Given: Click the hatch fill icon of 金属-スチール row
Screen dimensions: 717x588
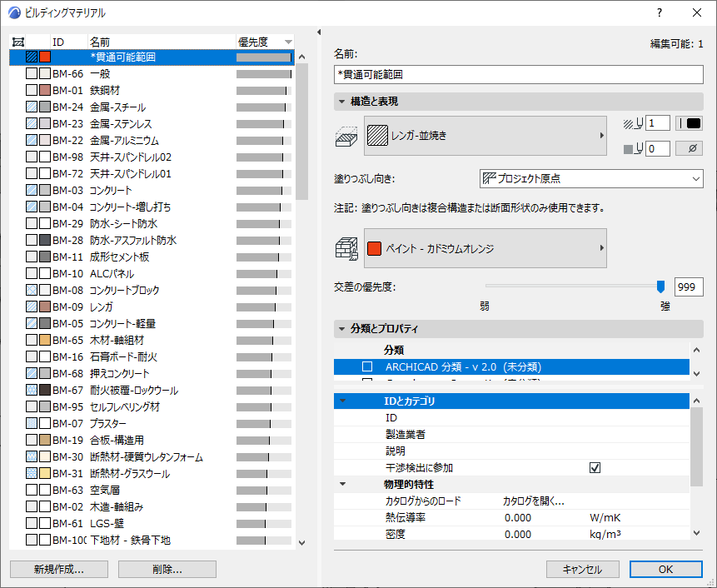Looking at the screenshot, I should click(x=32, y=107).
